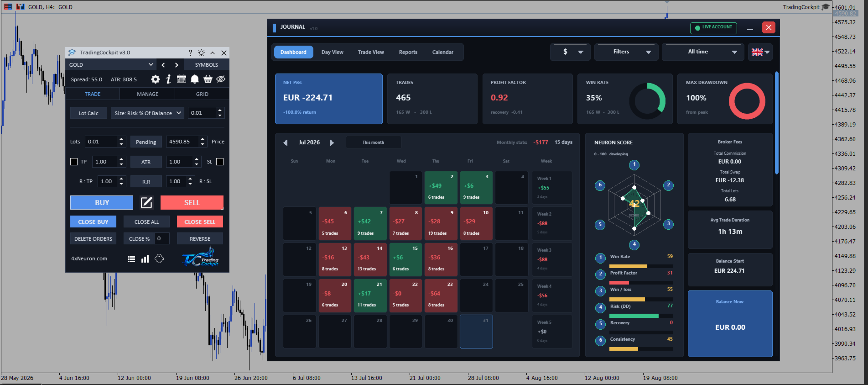
Task: Select the MANAGE tab
Action: (x=148, y=94)
